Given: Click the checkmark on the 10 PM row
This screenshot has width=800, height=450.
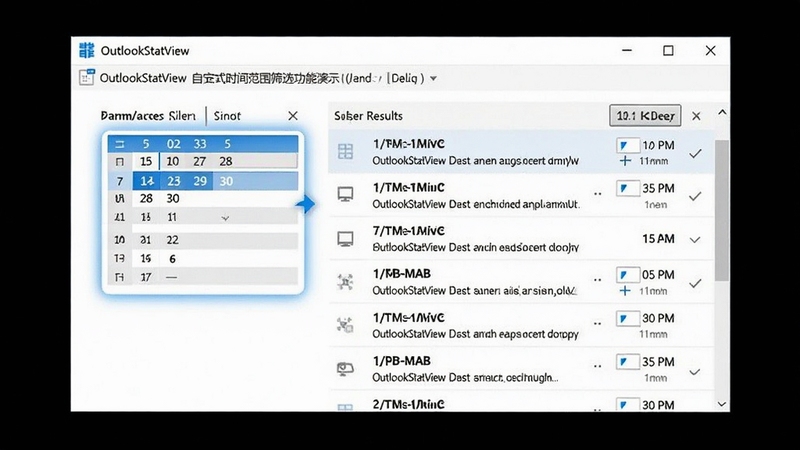Looking at the screenshot, I should click(x=695, y=153).
